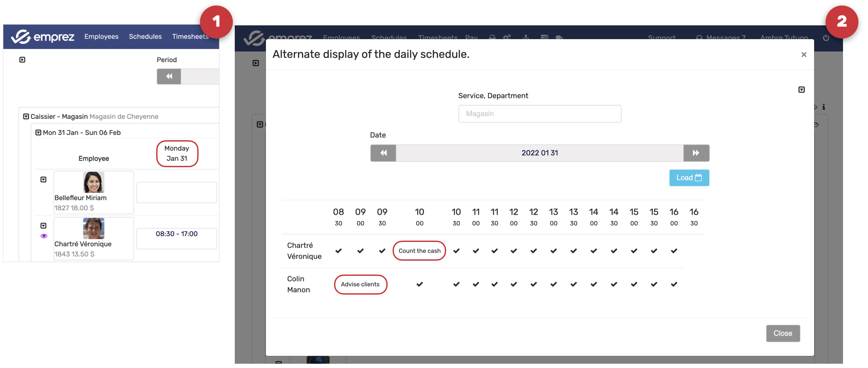868x368 pixels.
Task: Open Bellefleur Miriam's row dropdown
Action: [x=43, y=180]
